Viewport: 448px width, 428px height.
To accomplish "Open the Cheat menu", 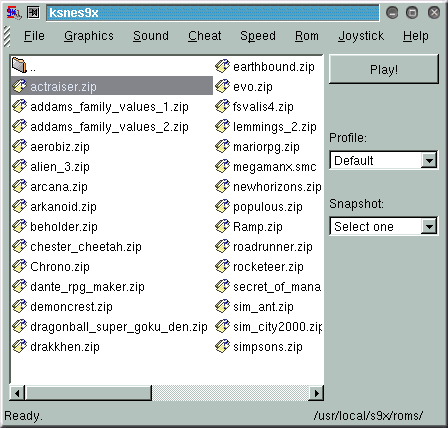I will tap(204, 36).
